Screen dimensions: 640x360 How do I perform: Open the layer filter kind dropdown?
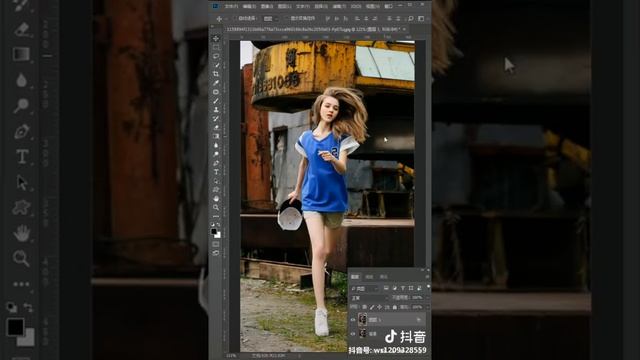[x=366, y=289]
